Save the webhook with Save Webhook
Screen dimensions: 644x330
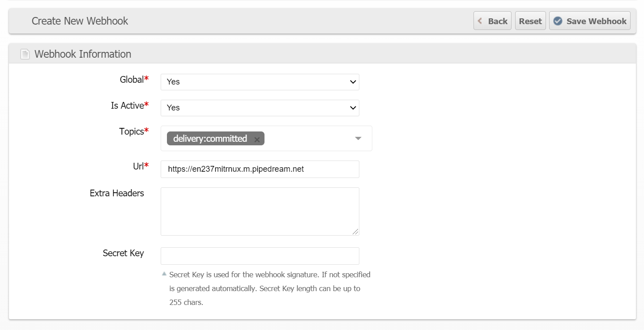click(589, 21)
